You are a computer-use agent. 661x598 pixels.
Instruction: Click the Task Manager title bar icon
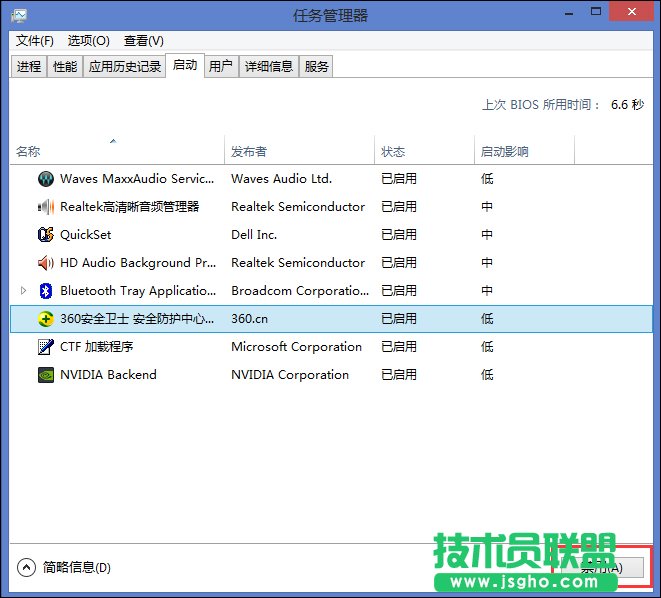coord(19,15)
